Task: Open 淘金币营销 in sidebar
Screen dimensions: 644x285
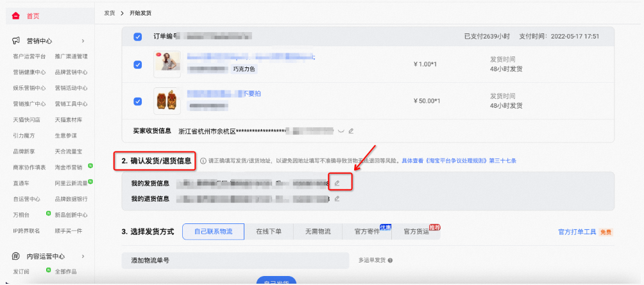Action: pyautogui.click(x=69, y=168)
